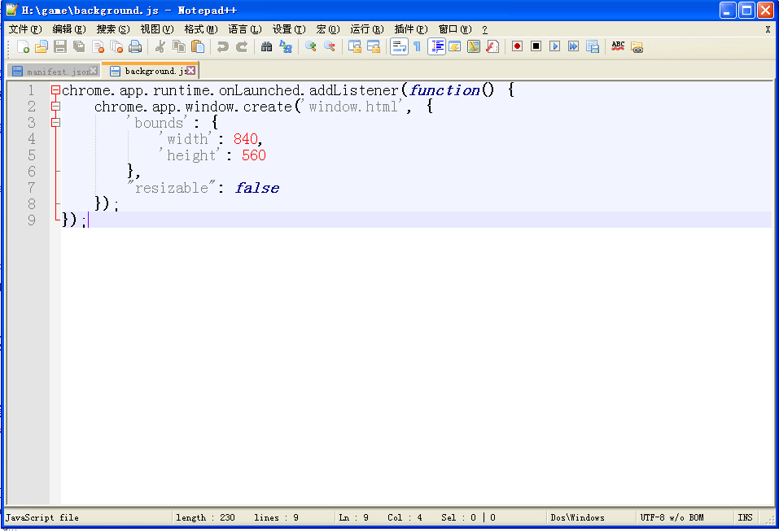Toggle the indent guide toolbar button
Screen dimensions: 779x532
[x=436, y=46]
